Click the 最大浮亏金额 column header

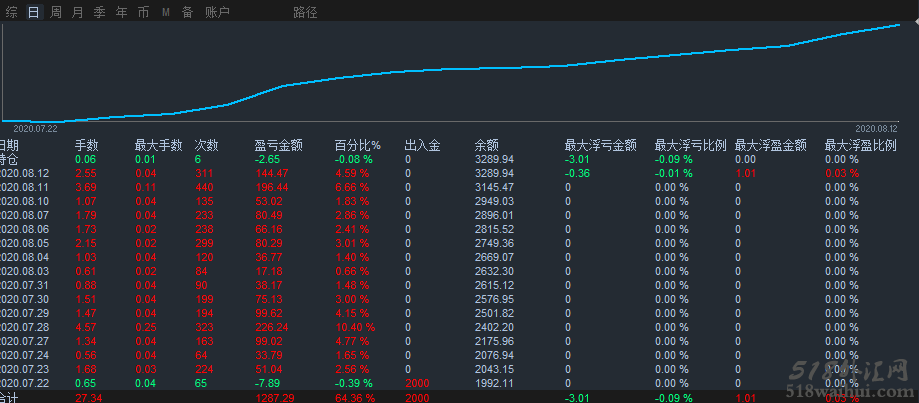[x=600, y=145]
